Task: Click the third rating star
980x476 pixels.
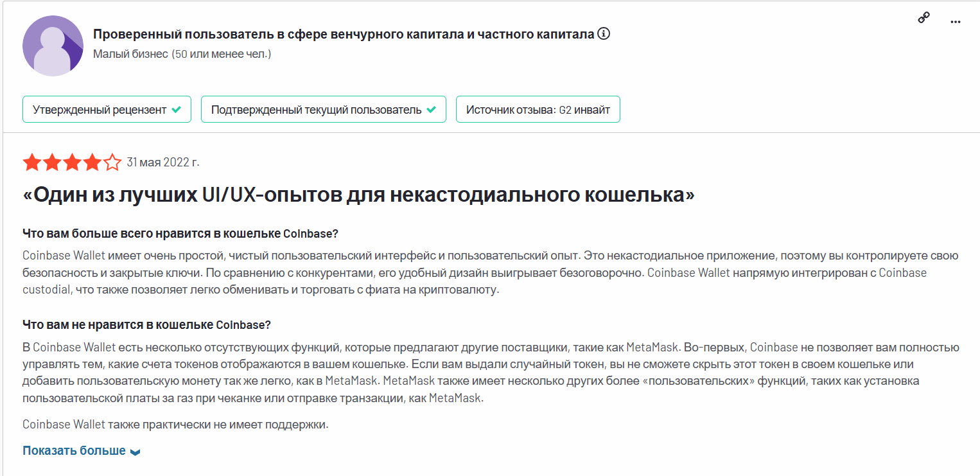Action: pyautogui.click(x=72, y=163)
